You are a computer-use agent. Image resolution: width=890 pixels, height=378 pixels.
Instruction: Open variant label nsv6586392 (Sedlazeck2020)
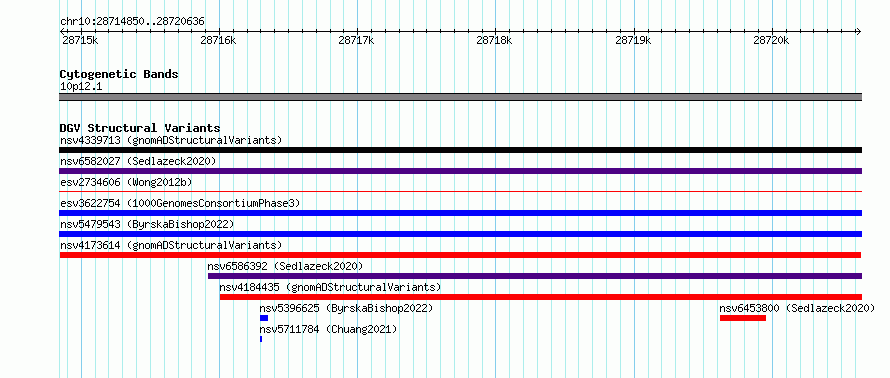coord(285,266)
